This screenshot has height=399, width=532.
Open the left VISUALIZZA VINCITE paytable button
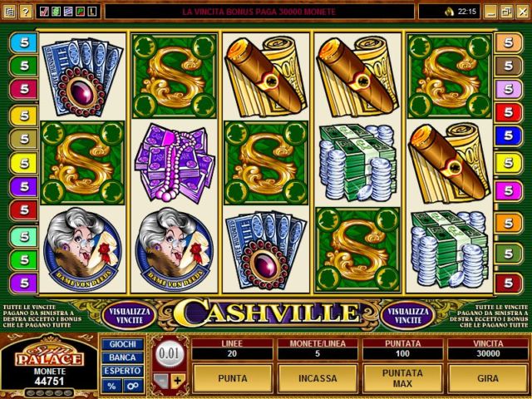tap(130, 316)
